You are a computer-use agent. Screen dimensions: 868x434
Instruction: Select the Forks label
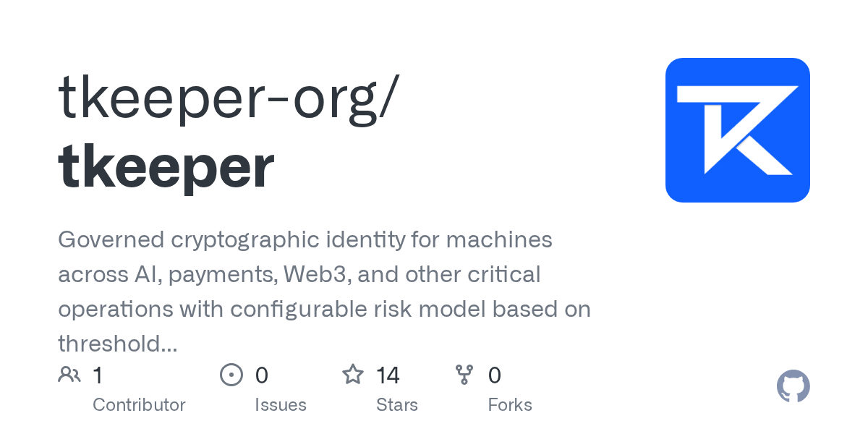pos(510,405)
